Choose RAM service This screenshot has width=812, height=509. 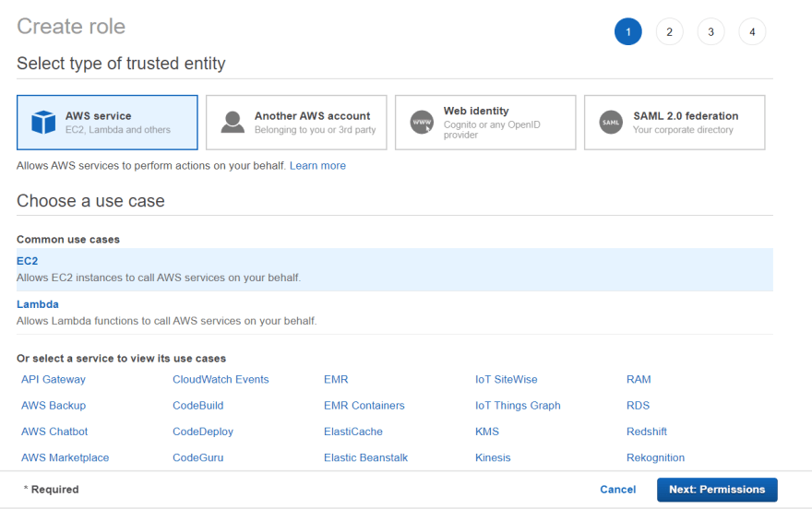pos(639,379)
